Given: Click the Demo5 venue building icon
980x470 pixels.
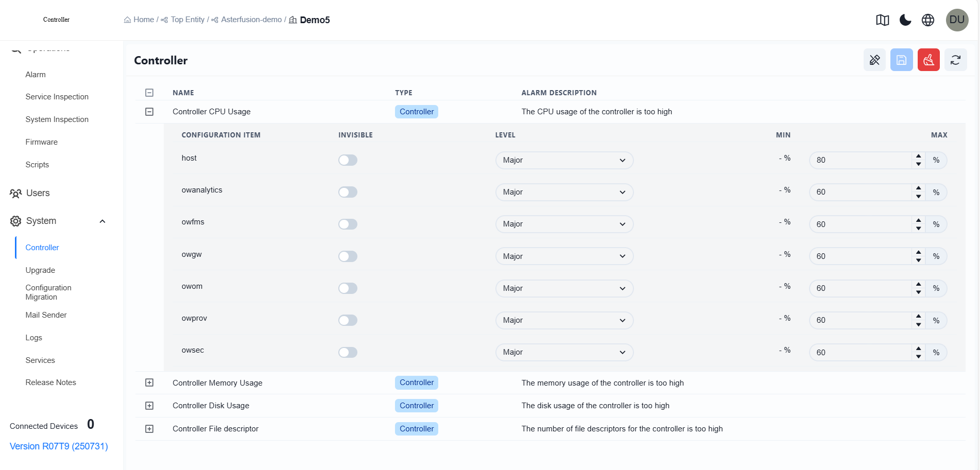Looking at the screenshot, I should pos(293,20).
